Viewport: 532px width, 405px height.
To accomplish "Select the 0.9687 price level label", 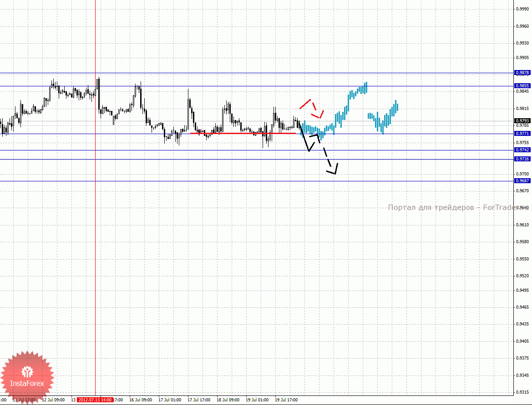I will 522,181.
